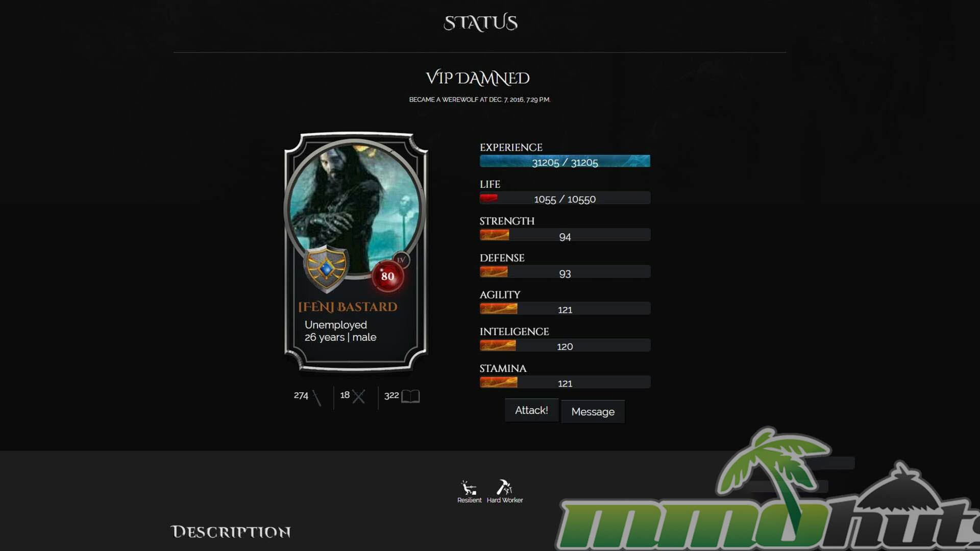The image size is (980, 551).
Task: Click the crossed swords stat icon
Action: click(x=359, y=396)
